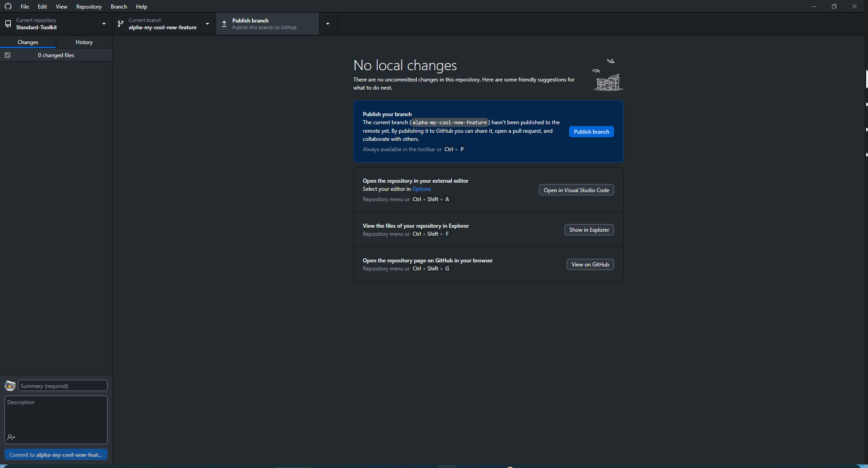This screenshot has width=868, height=468.
Task: Open the Repository menu
Action: 89,7
